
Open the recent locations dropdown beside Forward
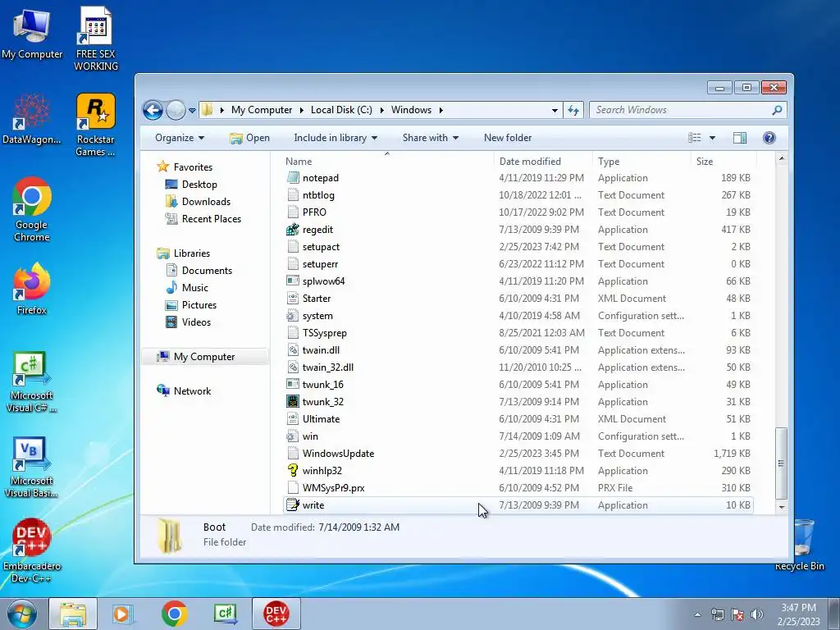point(192,111)
